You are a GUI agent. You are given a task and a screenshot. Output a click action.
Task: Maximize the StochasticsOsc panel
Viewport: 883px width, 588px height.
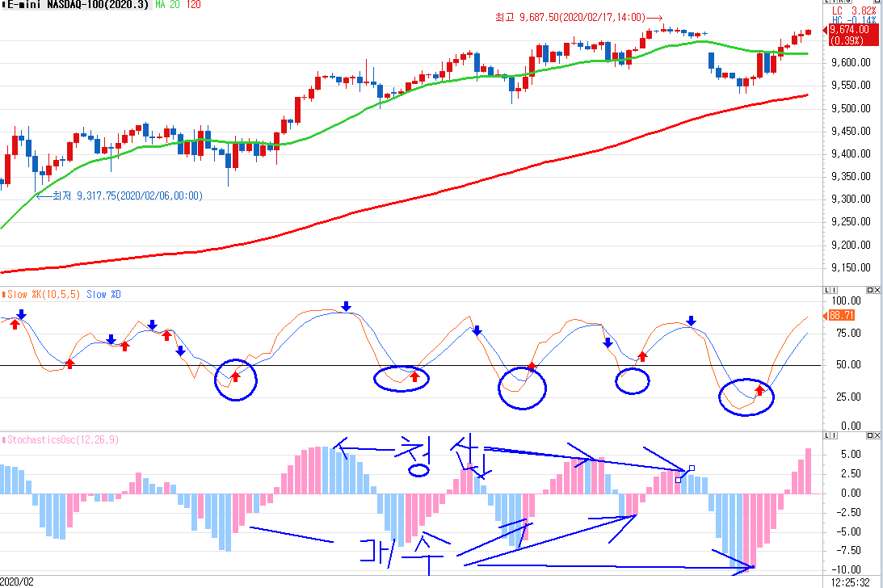click(870, 436)
